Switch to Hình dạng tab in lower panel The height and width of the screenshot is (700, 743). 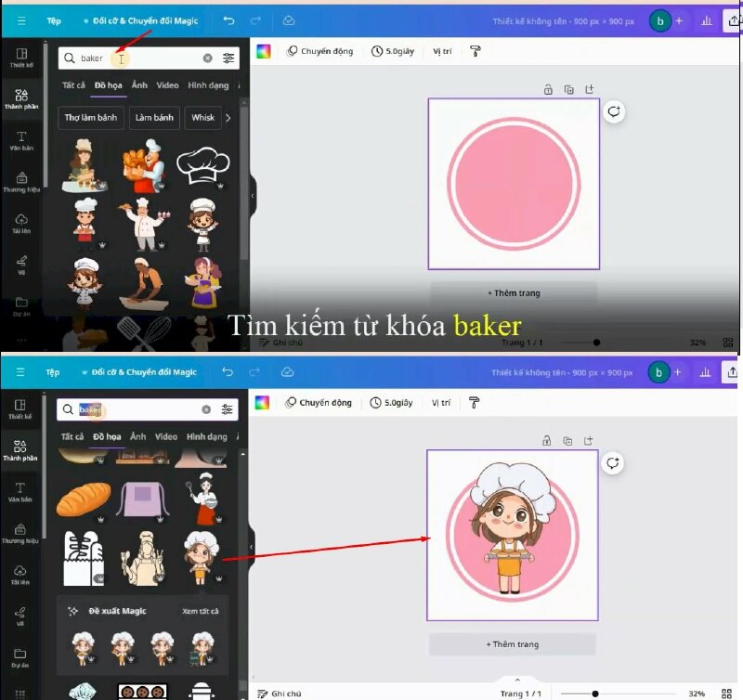point(206,436)
